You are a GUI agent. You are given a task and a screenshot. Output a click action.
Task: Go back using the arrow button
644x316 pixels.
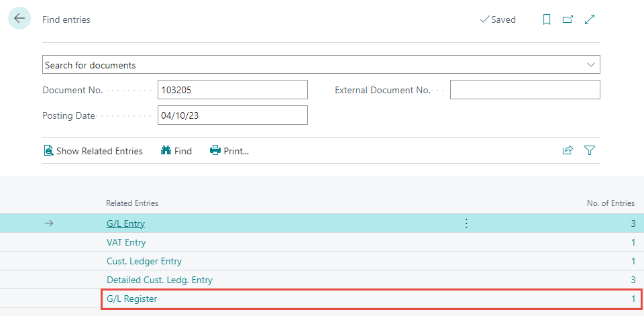coord(19,19)
